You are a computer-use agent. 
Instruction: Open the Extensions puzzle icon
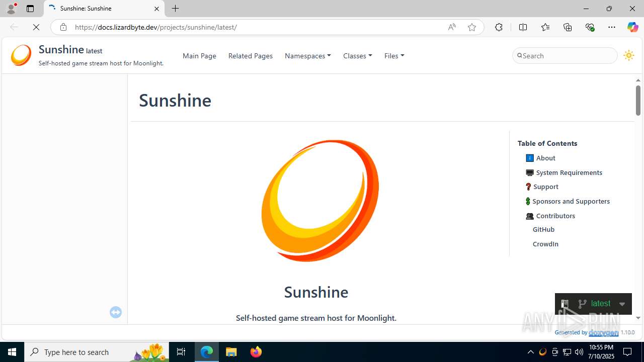(x=499, y=27)
